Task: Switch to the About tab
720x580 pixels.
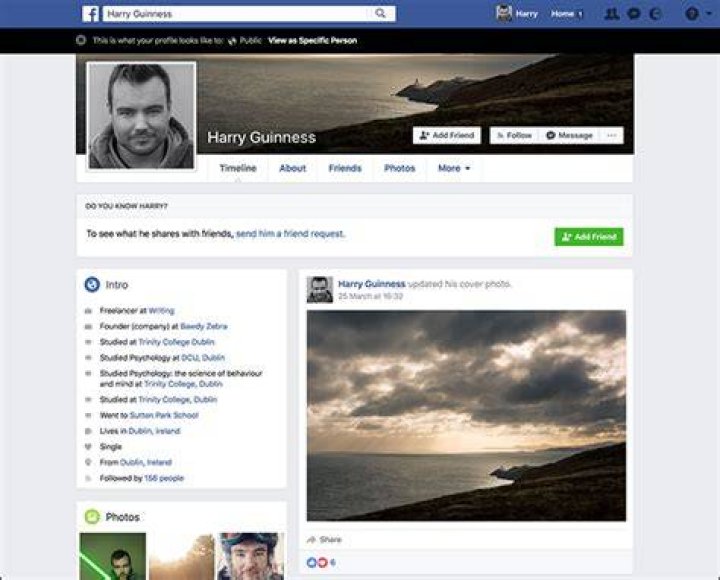Action: point(292,169)
